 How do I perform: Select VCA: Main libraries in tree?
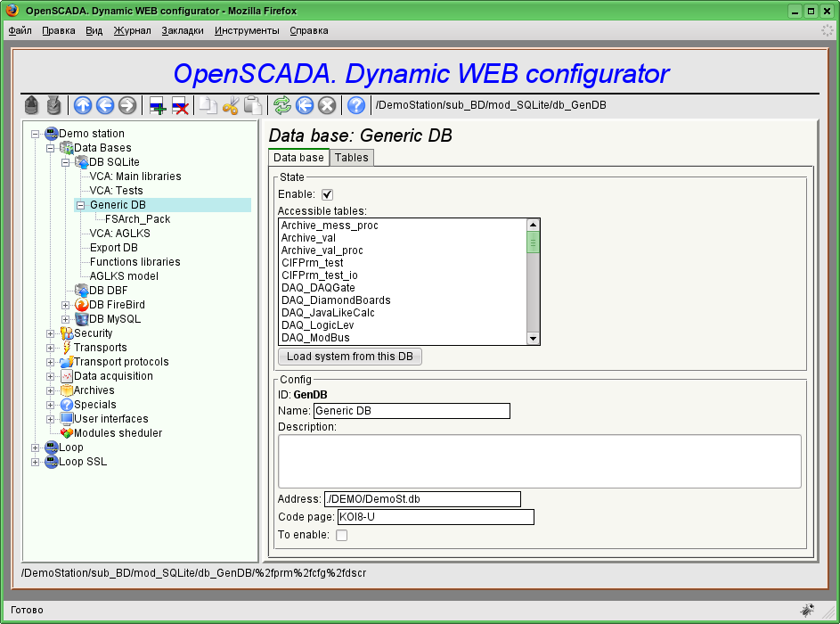pos(135,177)
